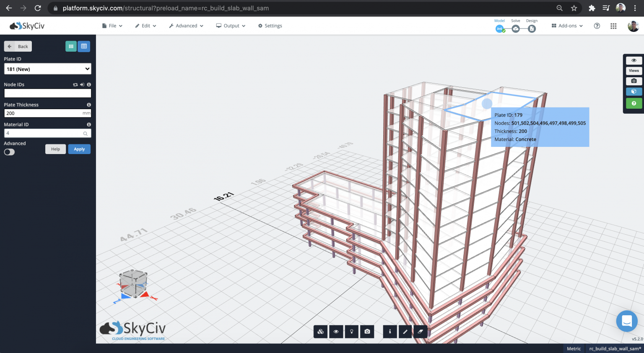This screenshot has width=644, height=353.
Task: Toggle visibility with the eye icon in bottom toolbar
Action: (x=336, y=331)
